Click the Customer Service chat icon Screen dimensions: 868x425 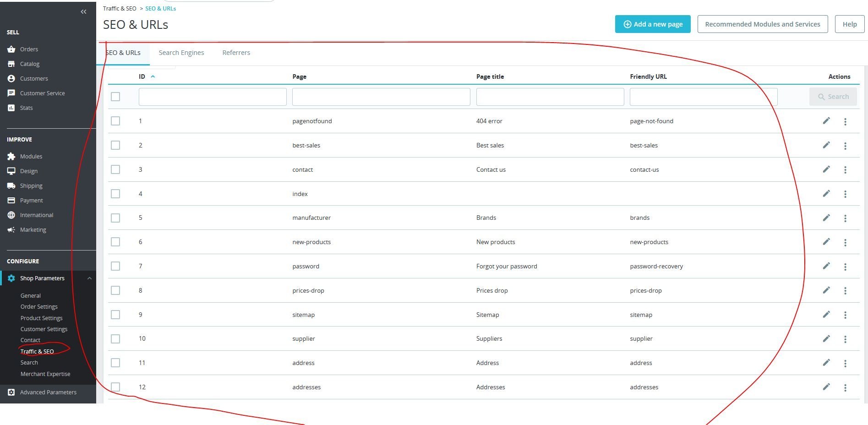tap(11, 93)
